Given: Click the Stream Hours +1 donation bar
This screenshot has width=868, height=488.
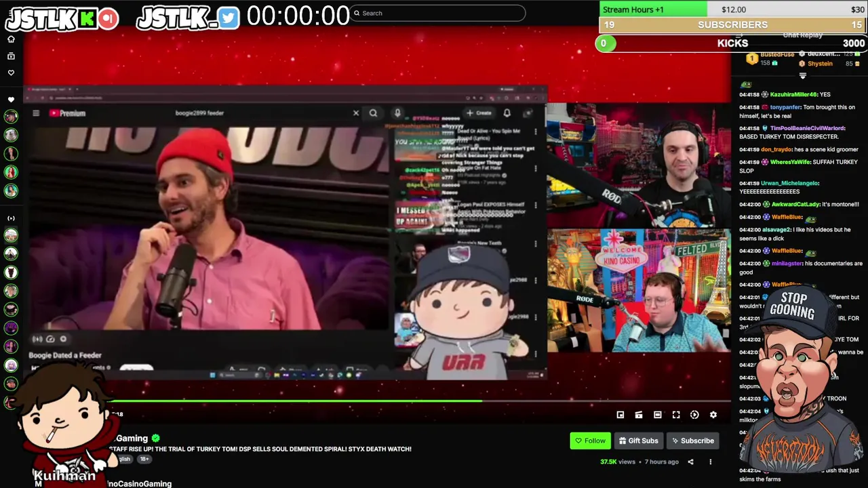Looking at the screenshot, I should click(732, 9).
